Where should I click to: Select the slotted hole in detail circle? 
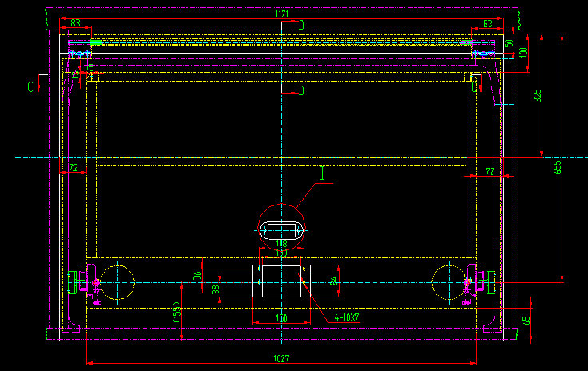tap(282, 230)
